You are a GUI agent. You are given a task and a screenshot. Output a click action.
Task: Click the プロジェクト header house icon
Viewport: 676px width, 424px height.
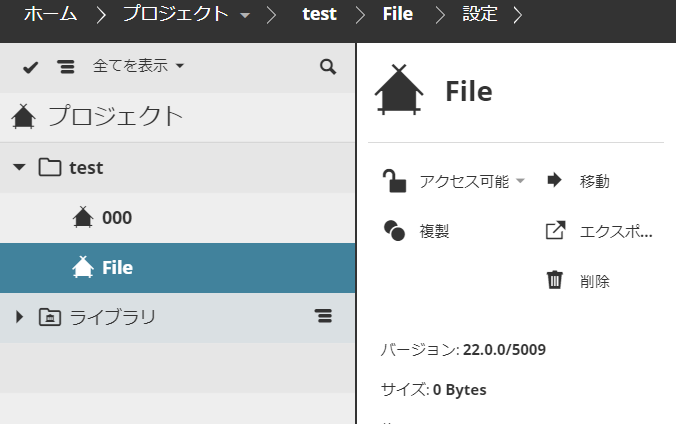click(24, 116)
